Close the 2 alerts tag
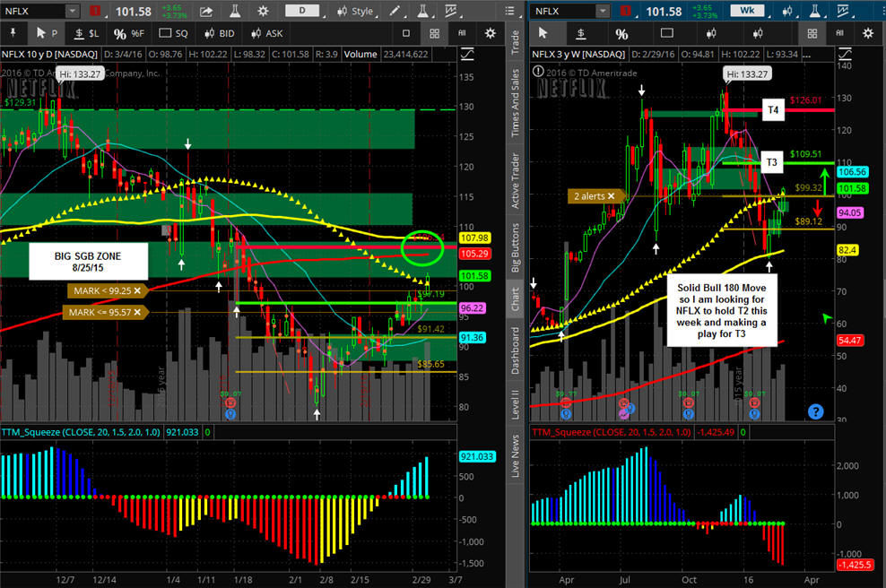This screenshot has height=588, width=886. coord(611,196)
